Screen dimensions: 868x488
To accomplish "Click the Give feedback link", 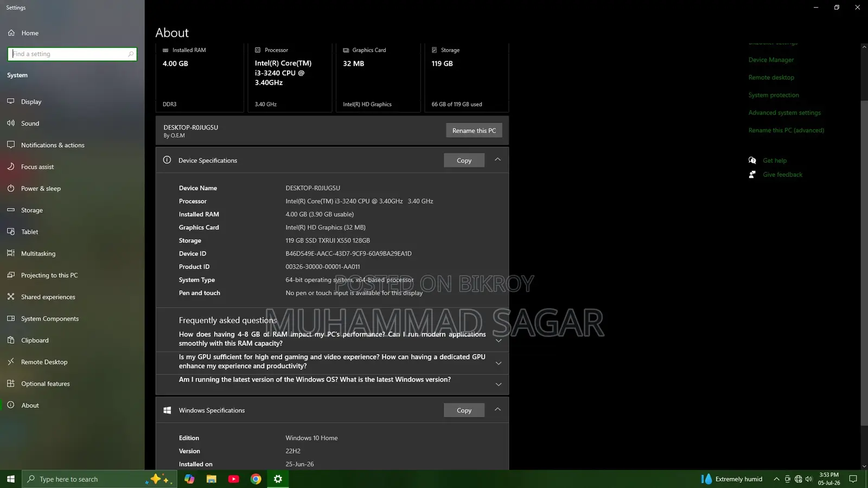I will click(782, 175).
